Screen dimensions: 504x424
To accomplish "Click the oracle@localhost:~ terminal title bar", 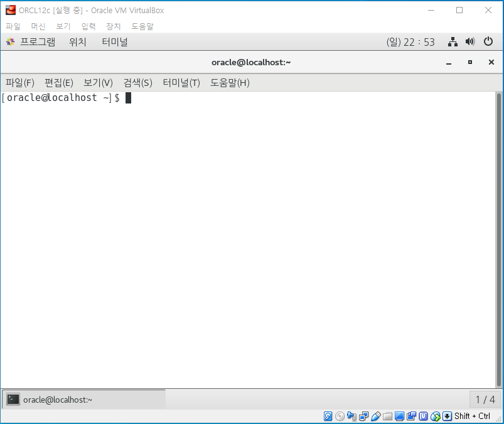I will pos(251,62).
